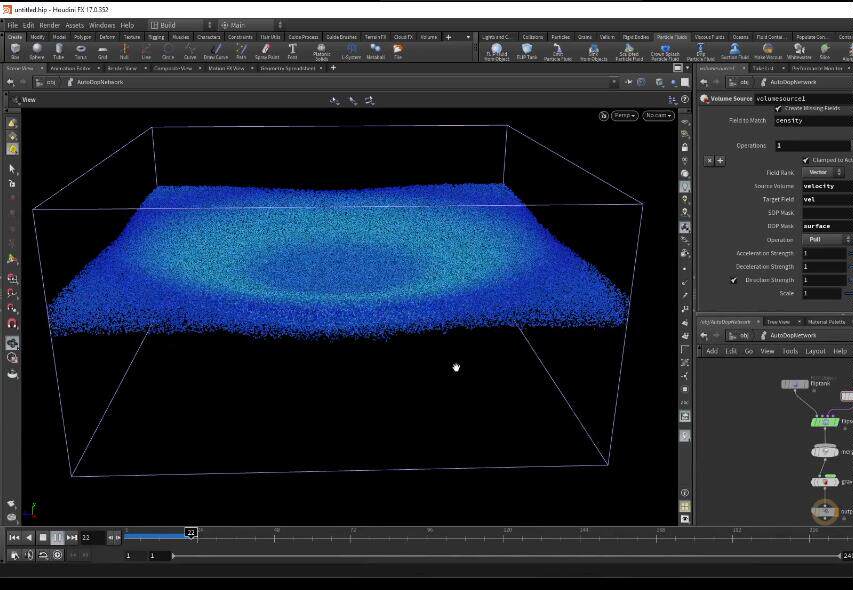This screenshot has height=590, width=853.
Task: Click the Whitewater shelf tool
Action: tap(799, 52)
